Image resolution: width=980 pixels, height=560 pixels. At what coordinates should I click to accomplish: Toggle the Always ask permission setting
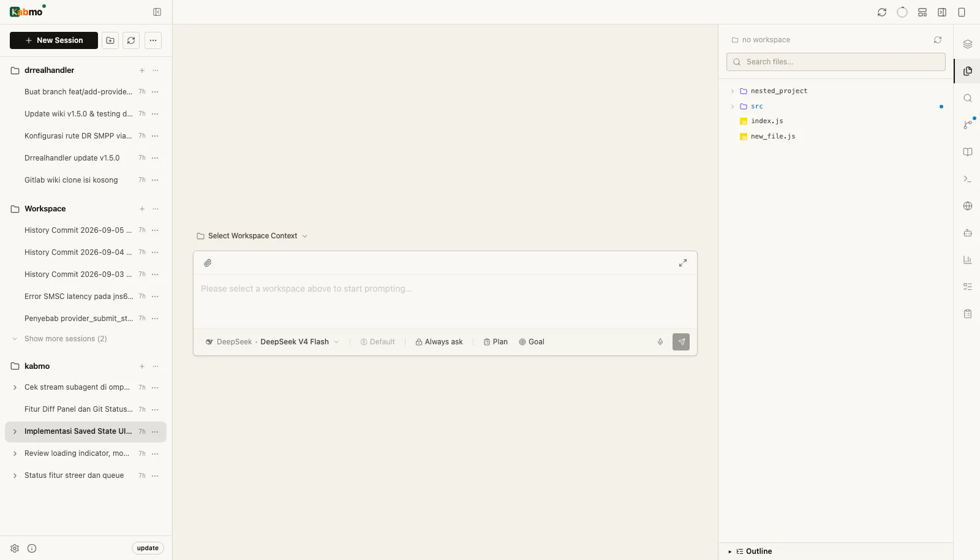[439, 342]
